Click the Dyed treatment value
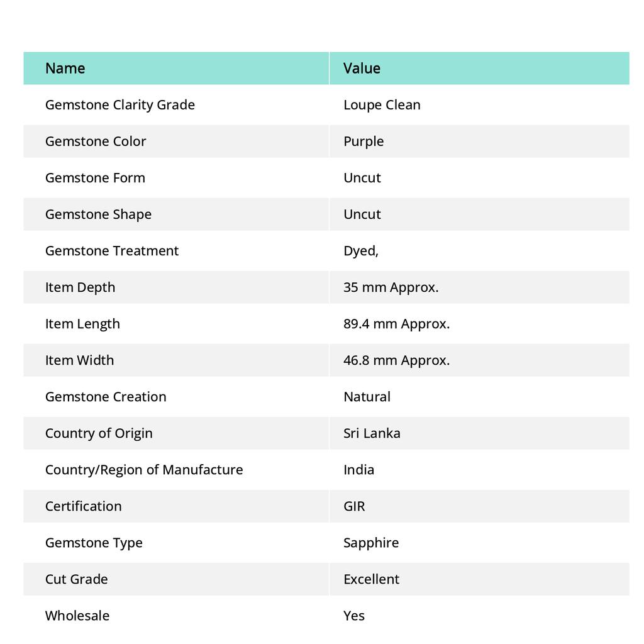 click(360, 252)
